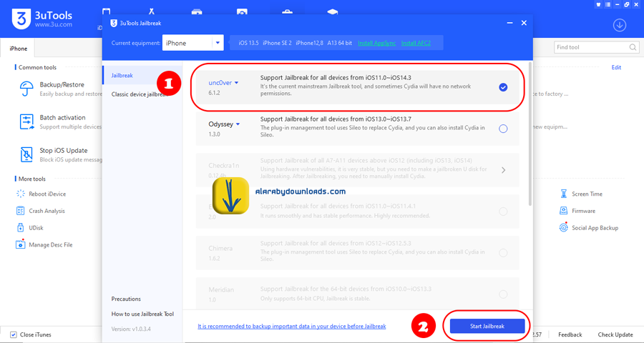Screen dimensions: 644x343
Task: Open the Manage Desc File tool icon
Action: pyautogui.click(x=20, y=244)
